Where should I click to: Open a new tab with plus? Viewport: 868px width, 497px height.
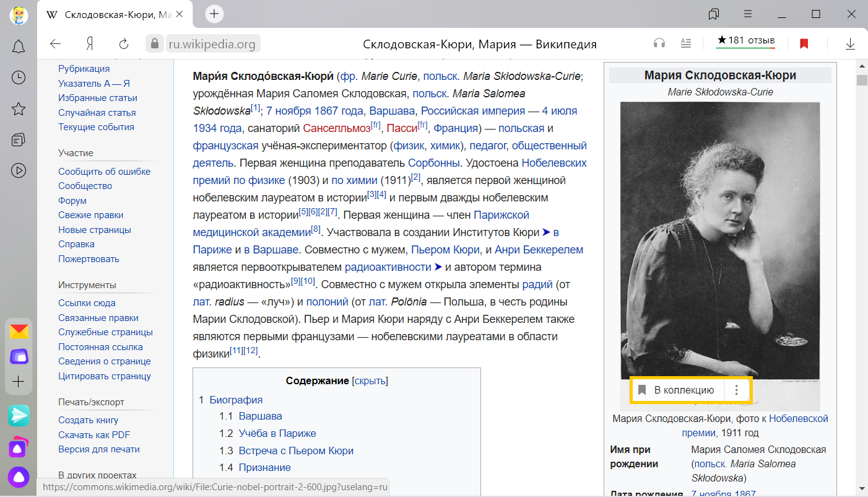[214, 14]
